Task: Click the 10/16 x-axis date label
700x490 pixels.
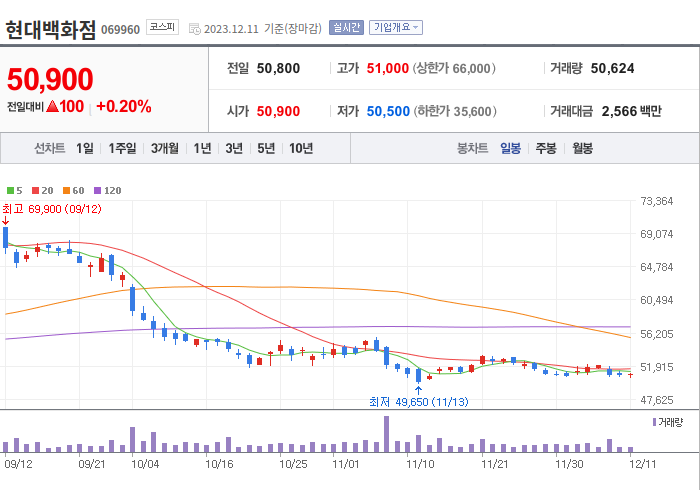Action: (x=219, y=464)
